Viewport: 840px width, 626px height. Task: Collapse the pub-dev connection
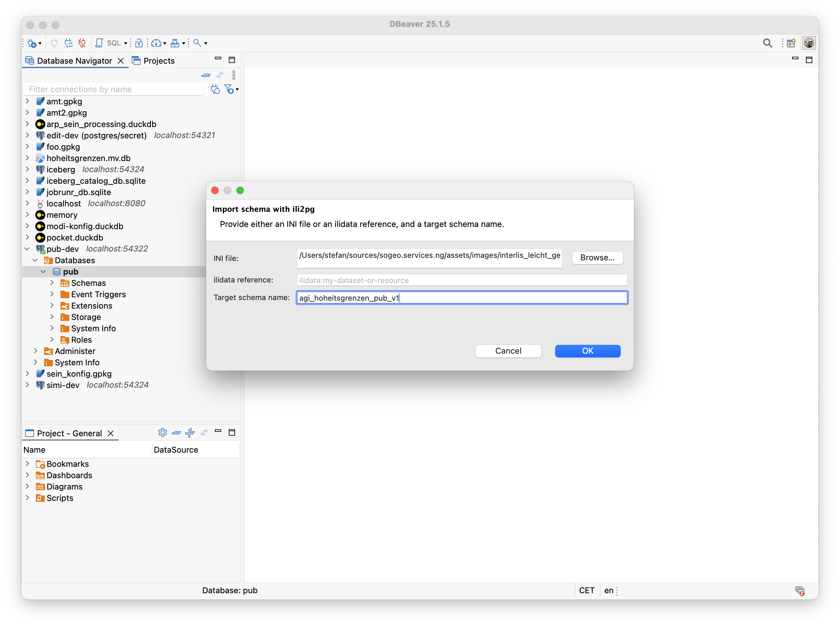pyautogui.click(x=27, y=249)
